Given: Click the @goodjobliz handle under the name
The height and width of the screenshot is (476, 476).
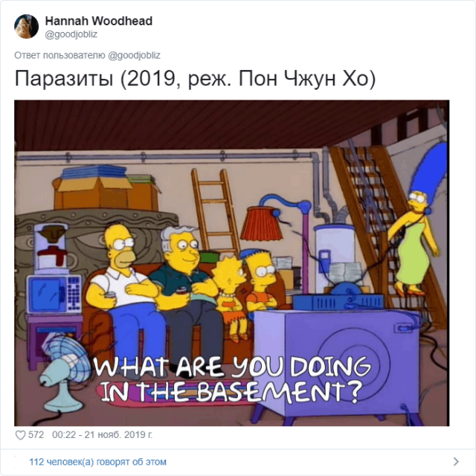Looking at the screenshot, I should [71, 34].
